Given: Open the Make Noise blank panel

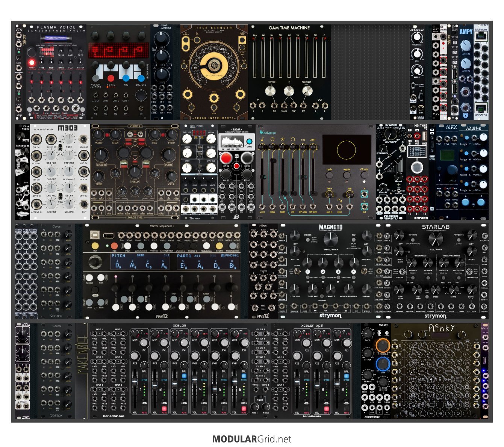Looking at the screenshot, I should coord(83,371).
